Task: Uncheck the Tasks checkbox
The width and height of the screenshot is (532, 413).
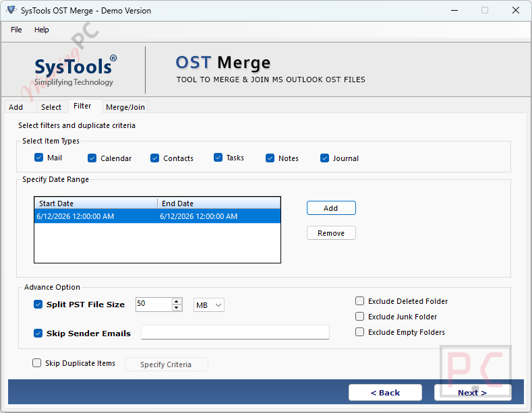Action: coord(218,158)
